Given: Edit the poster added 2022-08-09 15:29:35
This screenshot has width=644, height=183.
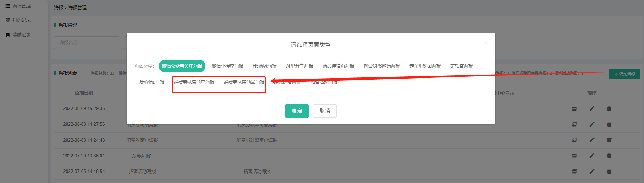Looking at the screenshot, I should coord(592,109).
